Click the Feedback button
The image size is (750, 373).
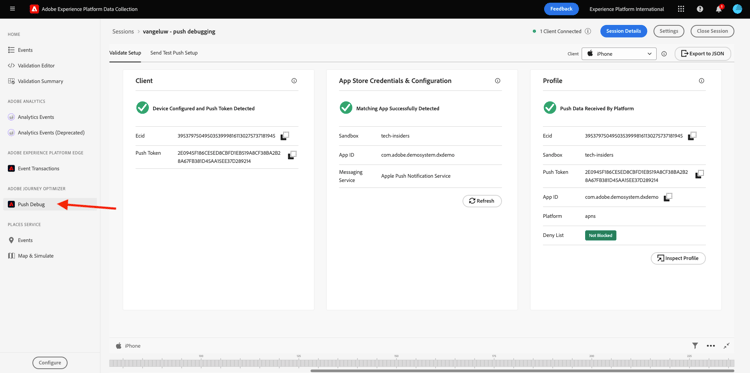[561, 9]
